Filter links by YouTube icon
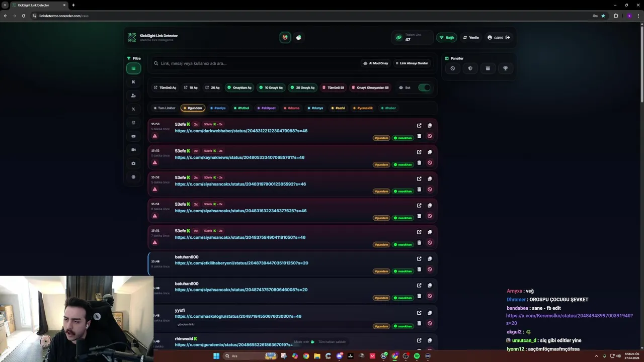The image size is (644, 362). pyautogui.click(x=133, y=136)
